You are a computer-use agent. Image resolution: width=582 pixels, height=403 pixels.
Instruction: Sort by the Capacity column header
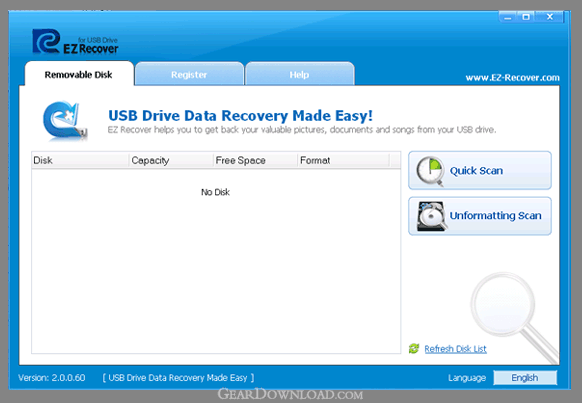(x=171, y=160)
